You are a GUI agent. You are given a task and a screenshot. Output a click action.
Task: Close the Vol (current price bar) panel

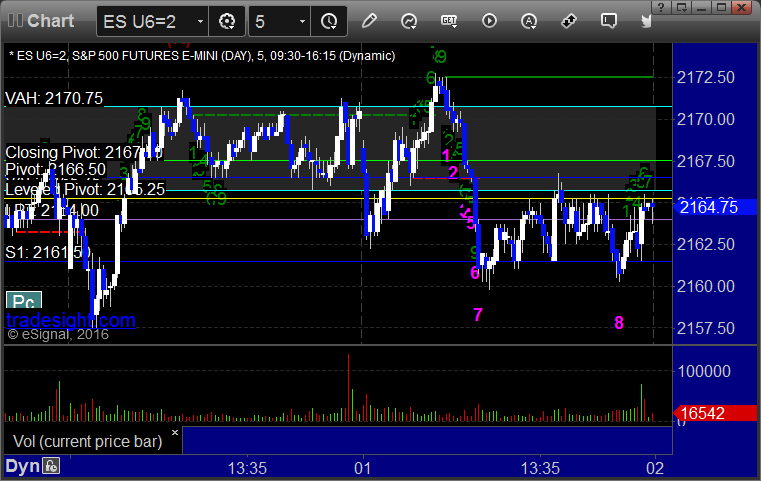[x=175, y=432]
